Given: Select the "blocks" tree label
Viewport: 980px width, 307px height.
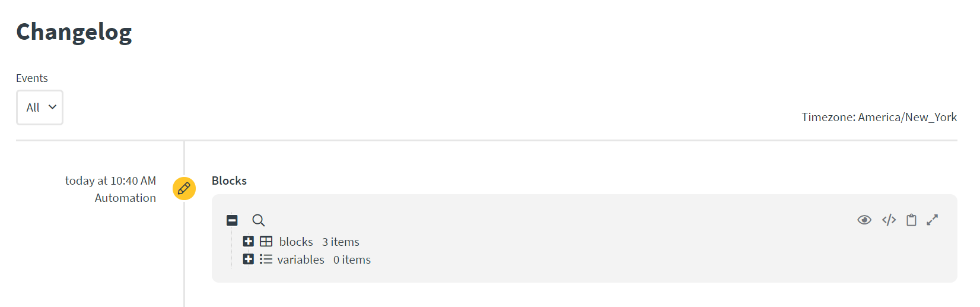Looking at the screenshot, I should click(x=296, y=242).
